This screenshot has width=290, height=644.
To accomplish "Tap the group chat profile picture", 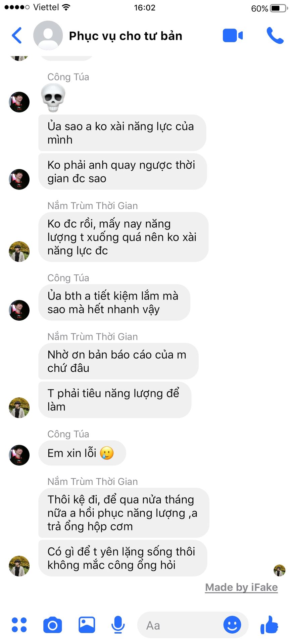I will tap(48, 35).
